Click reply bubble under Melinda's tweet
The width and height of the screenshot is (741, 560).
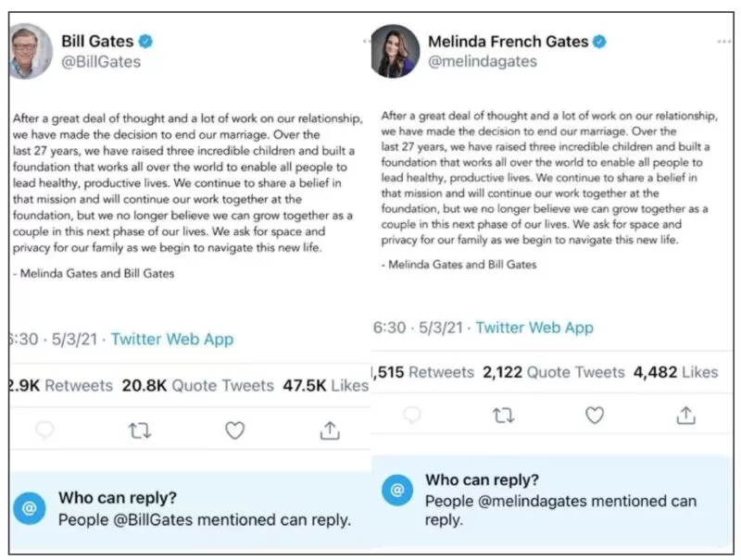(411, 416)
